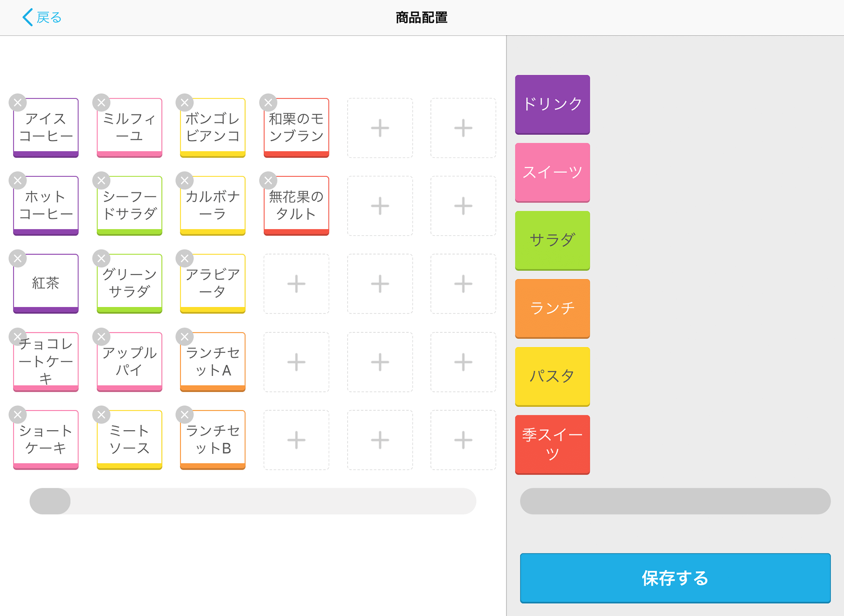Choose the orange ランチ category
Screen dimensions: 844x616
click(553, 309)
